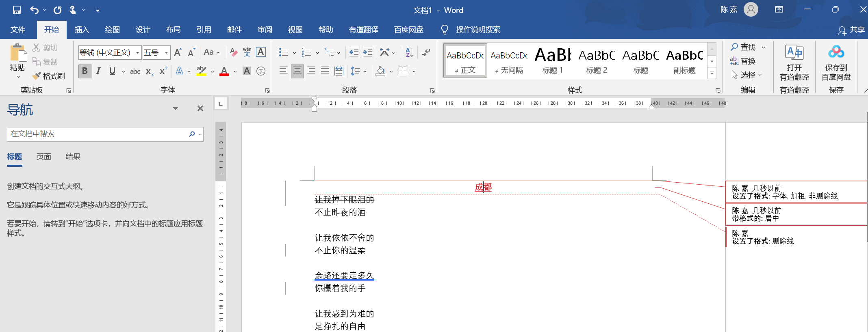
Task: Increase font size with the larger A icon
Action: coord(178,52)
